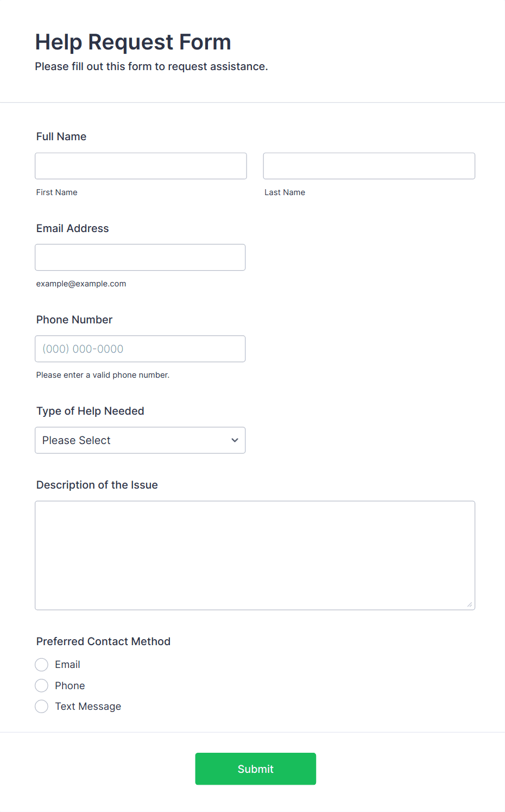Screen dimensions: 505x812
Task: Click the Phone Number label
Action: (x=74, y=320)
